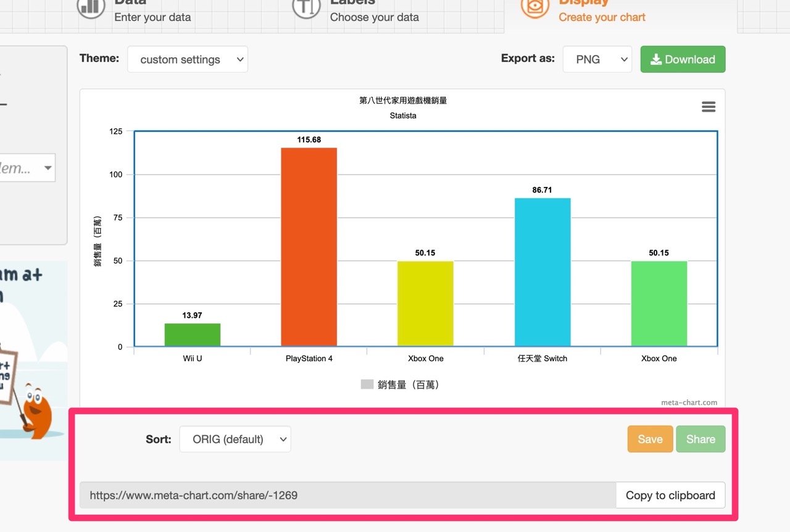Image resolution: width=790 pixels, height=532 pixels.
Task: Click the green Share button
Action: coord(701,439)
